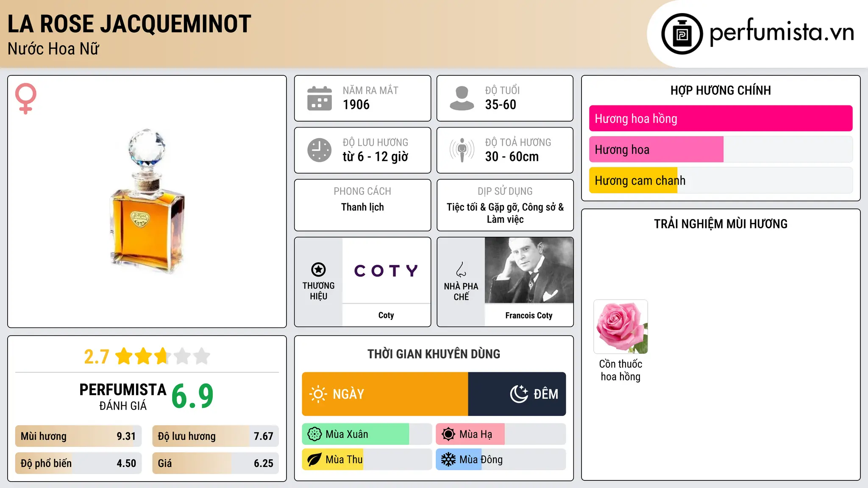Click the calendar icon beside Năm ra mắt
Image resolution: width=868 pixels, height=488 pixels.
(x=320, y=98)
